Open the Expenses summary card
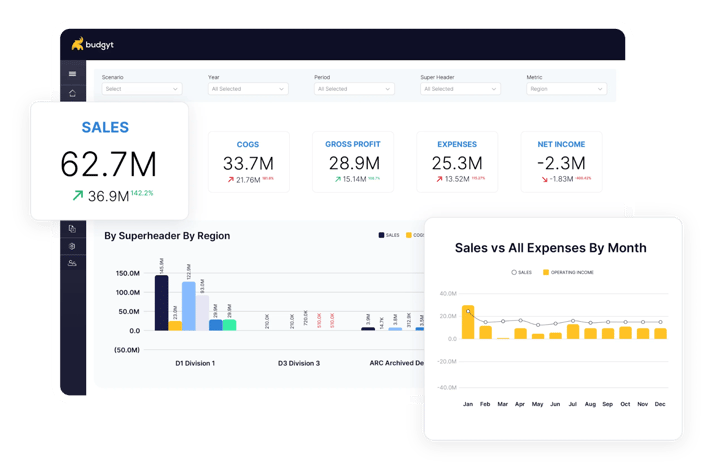 [457, 162]
